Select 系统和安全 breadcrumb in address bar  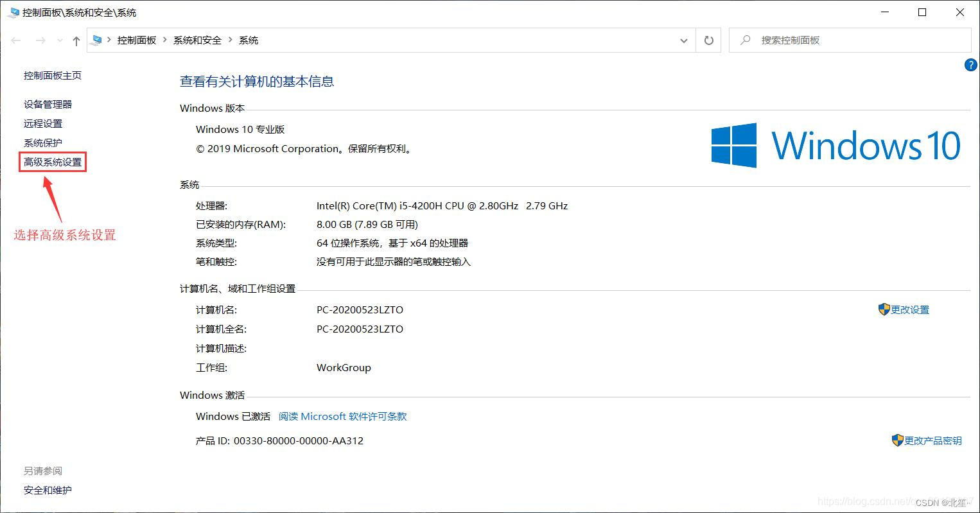[197, 40]
